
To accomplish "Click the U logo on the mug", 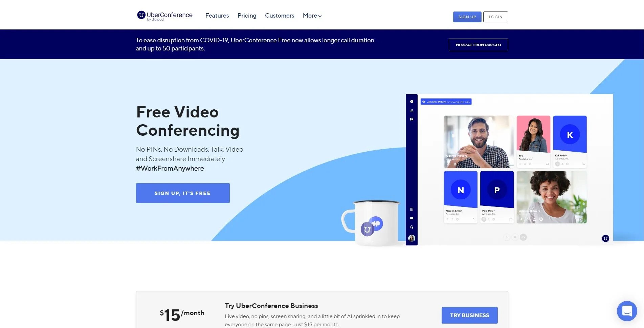I will pyautogui.click(x=367, y=229).
